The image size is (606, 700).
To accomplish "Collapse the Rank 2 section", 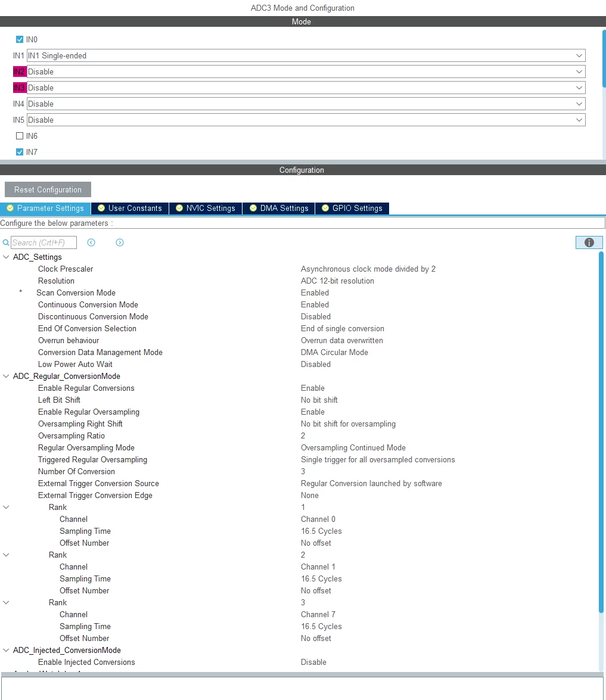I will point(6,555).
